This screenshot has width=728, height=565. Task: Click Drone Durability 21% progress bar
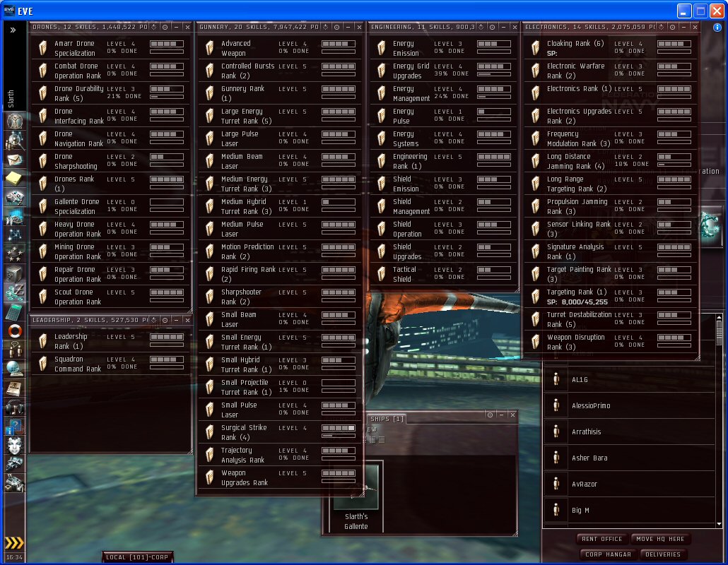pos(167,97)
